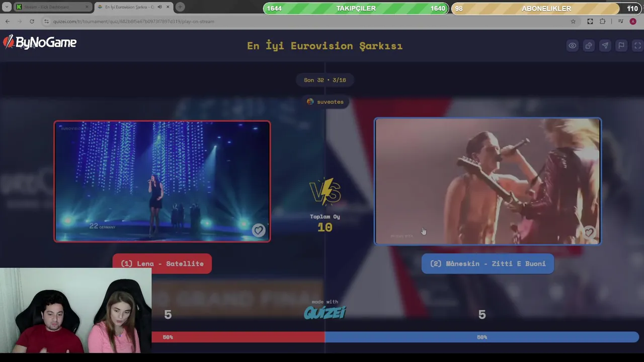
Task: Click Måneskin's vote count 5 above blue bar
Action: click(482, 315)
